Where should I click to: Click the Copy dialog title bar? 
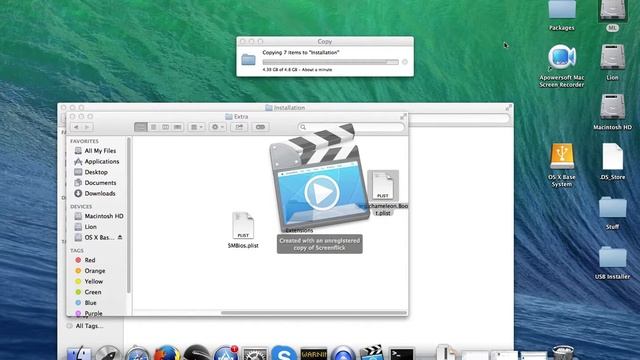325,41
